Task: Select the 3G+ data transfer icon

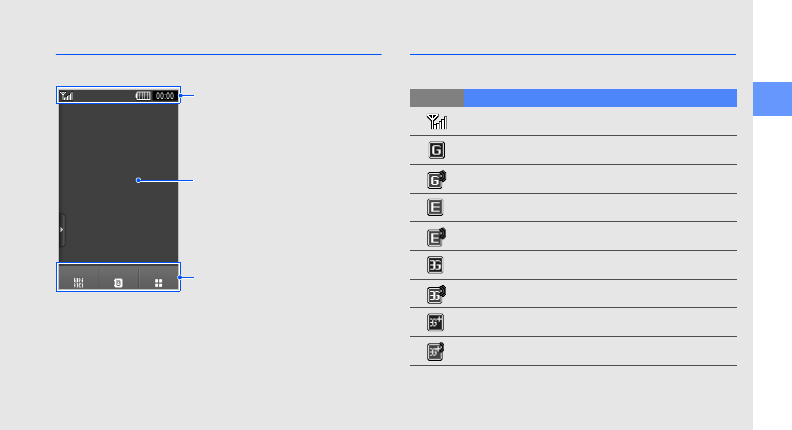Action: pyautogui.click(x=437, y=352)
